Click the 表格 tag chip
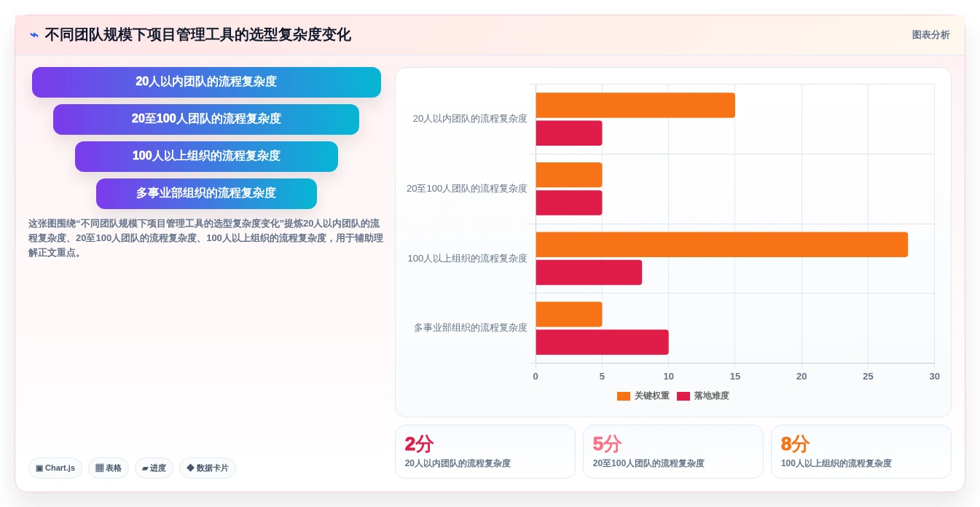 click(109, 468)
